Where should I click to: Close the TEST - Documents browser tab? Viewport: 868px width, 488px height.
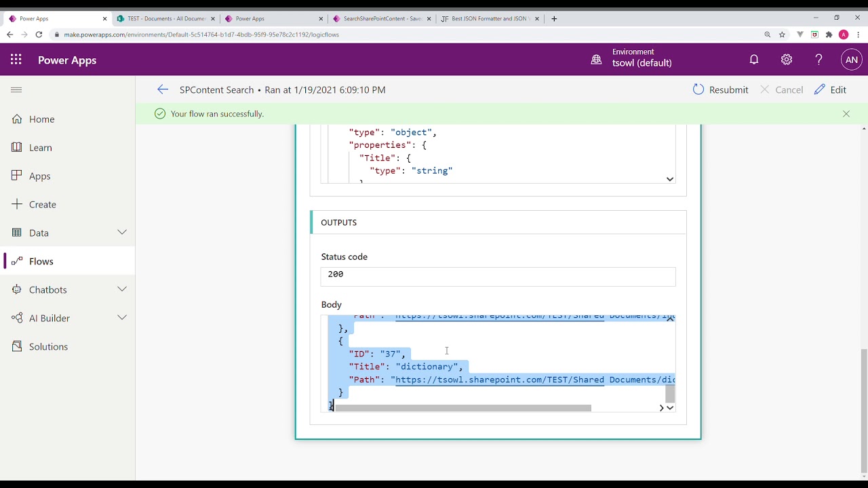tap(213, 19)
